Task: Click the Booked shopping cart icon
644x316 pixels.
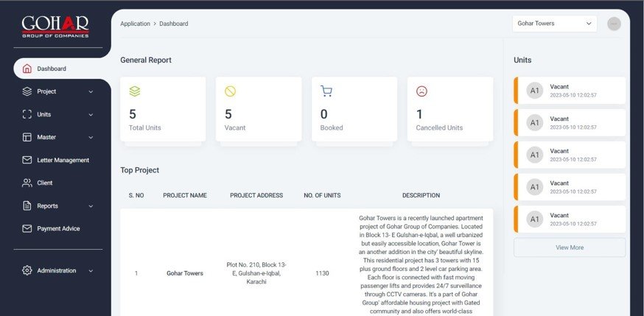Action: click(x=326, y=91)
